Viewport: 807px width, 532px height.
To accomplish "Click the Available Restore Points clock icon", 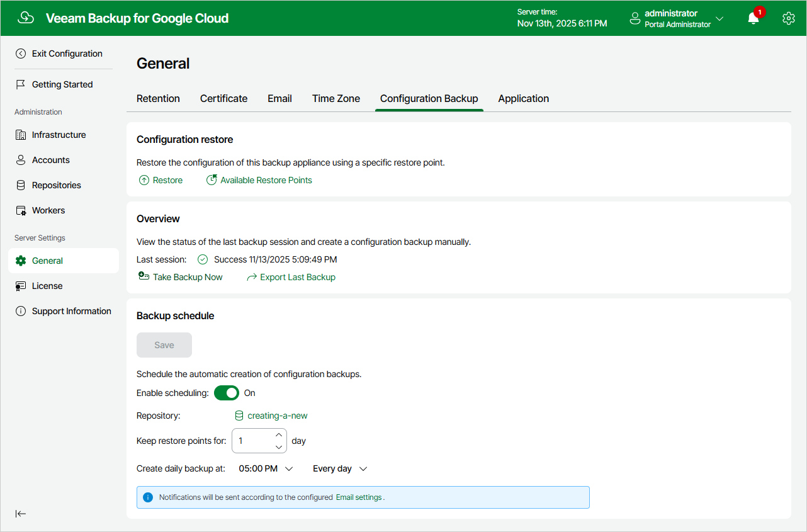I will 212,180.
